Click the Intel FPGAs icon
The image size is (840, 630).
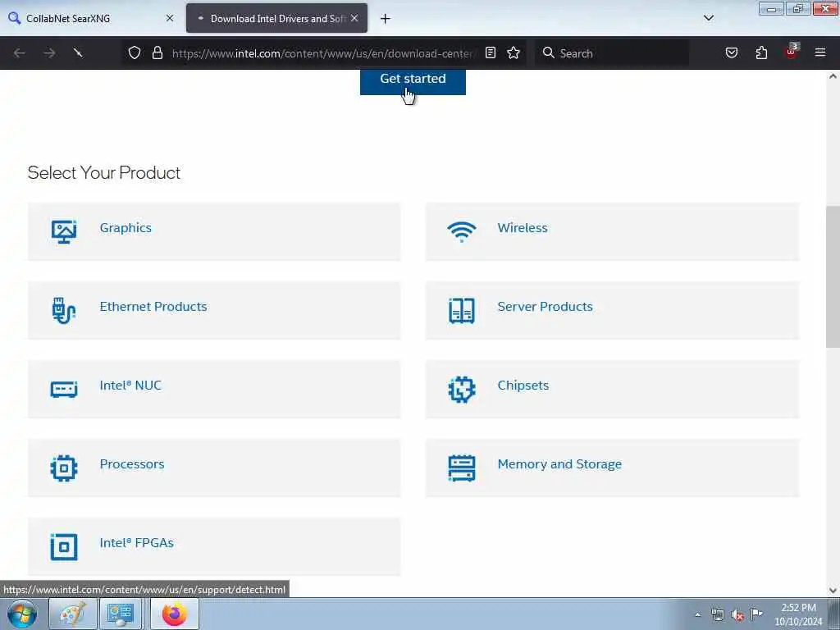(64, 547)
